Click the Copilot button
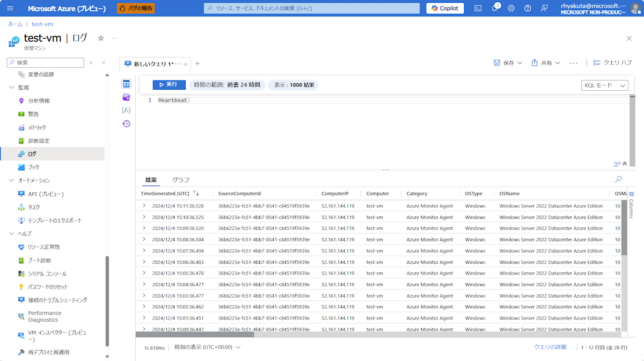 [x=445, y=8]
